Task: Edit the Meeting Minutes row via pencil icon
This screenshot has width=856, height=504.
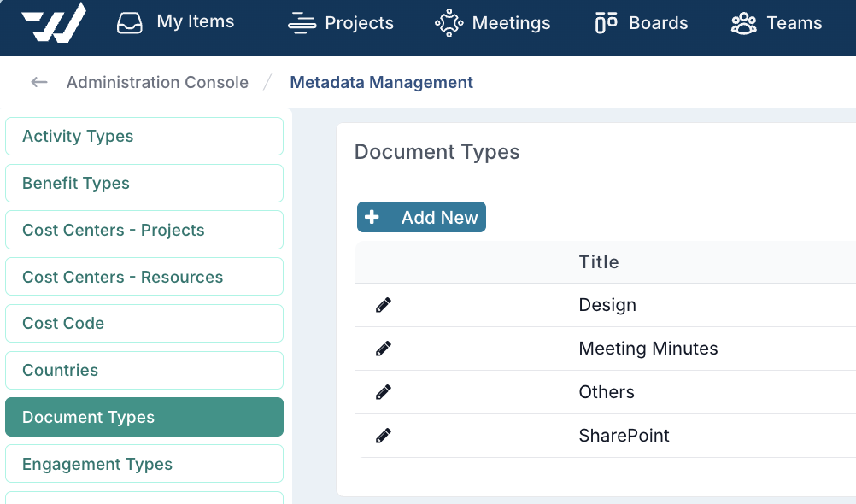Action: (x=384, y=349)
